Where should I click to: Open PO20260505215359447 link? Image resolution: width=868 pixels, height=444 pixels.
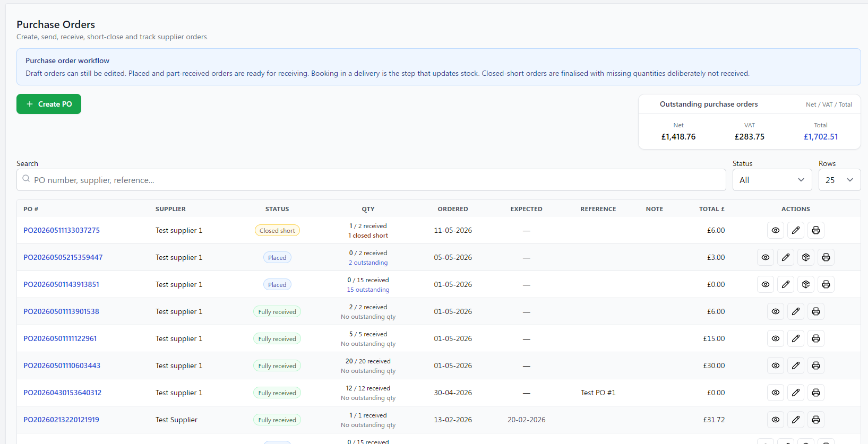(63, 257)
